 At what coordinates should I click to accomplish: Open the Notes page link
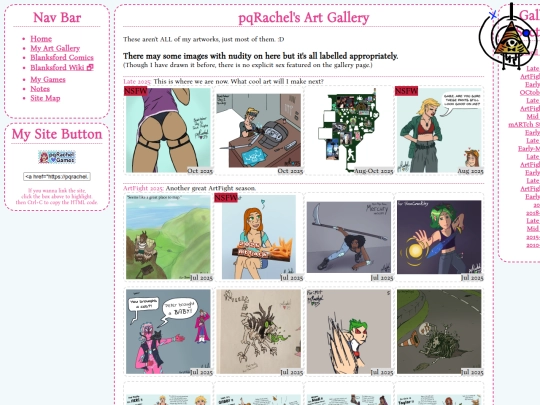(40, 89)
